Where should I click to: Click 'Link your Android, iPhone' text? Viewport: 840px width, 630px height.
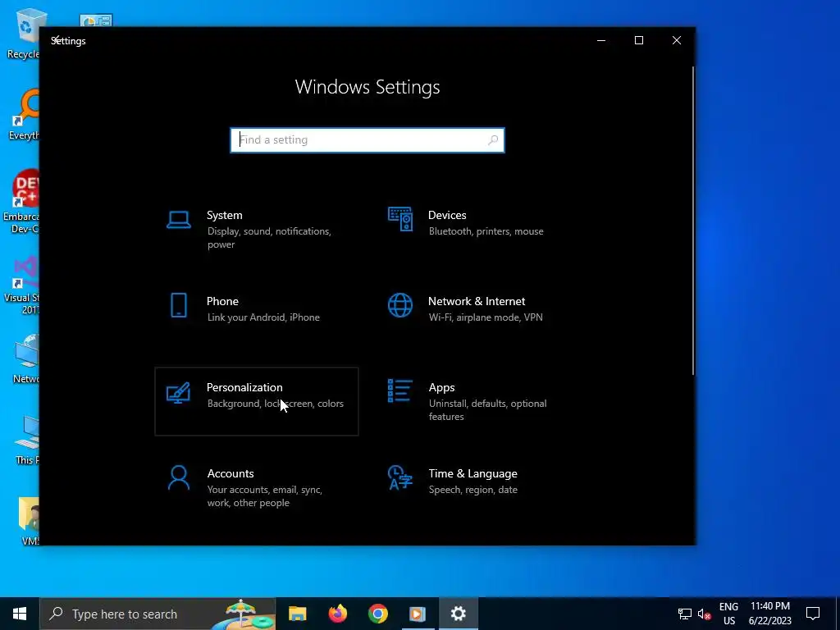[x=263, y=317]
